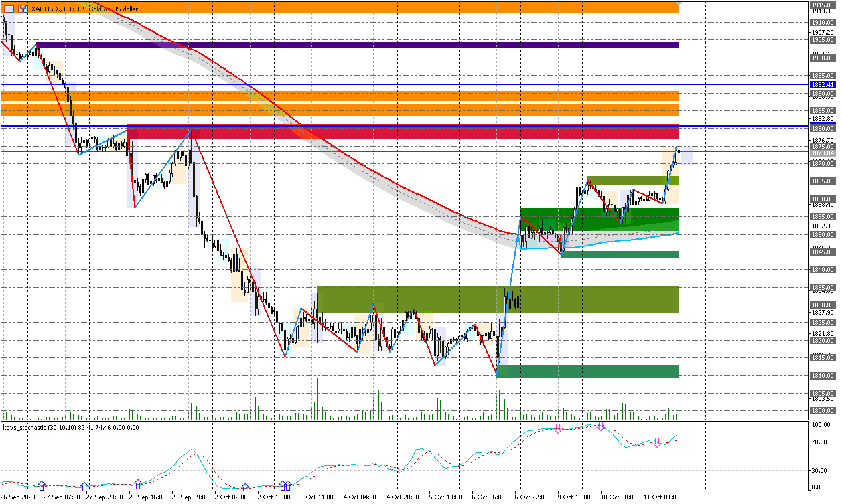842x504 pixels.
Task: Click the 1905.00 price scale label
Action: (822, 40)
